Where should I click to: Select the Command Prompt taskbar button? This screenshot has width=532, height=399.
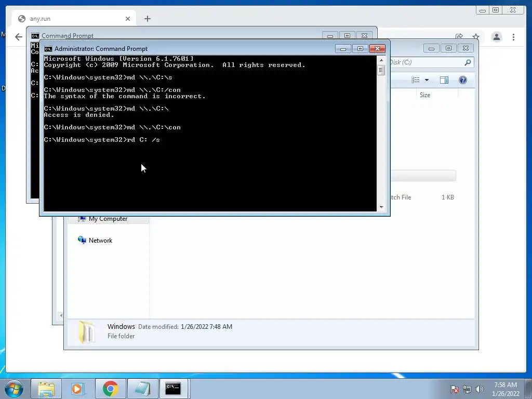point(174,389)
